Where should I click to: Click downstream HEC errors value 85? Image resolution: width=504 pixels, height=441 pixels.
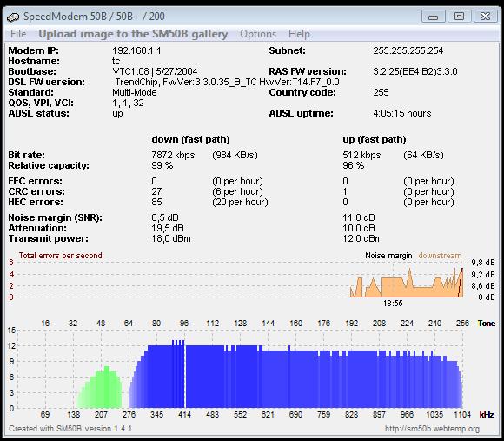click(x=156, y=202)
